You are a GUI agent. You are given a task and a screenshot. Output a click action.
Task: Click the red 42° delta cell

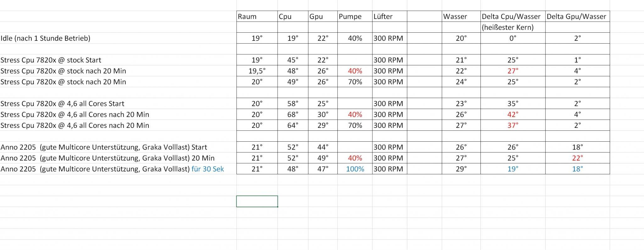513,115
